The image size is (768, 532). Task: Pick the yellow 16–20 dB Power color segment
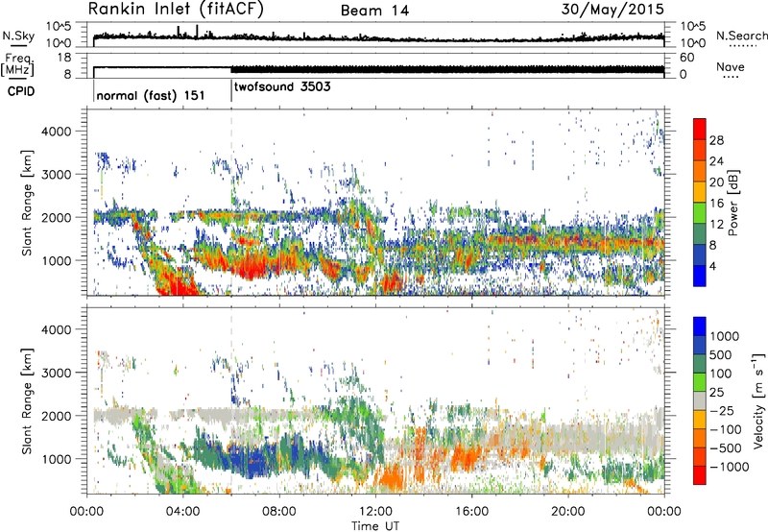[700, 192]
